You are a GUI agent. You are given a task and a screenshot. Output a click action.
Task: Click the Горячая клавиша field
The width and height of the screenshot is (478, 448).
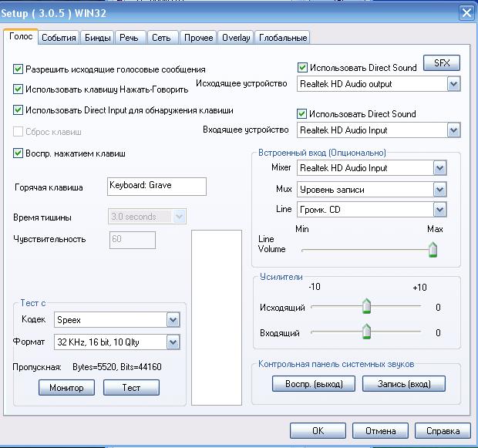(157, 187)
